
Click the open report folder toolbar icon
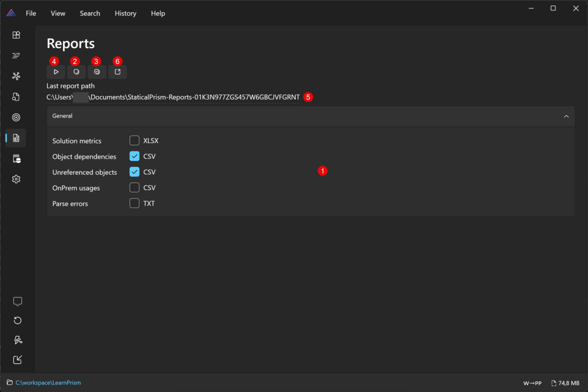click(x=118, y=72)
